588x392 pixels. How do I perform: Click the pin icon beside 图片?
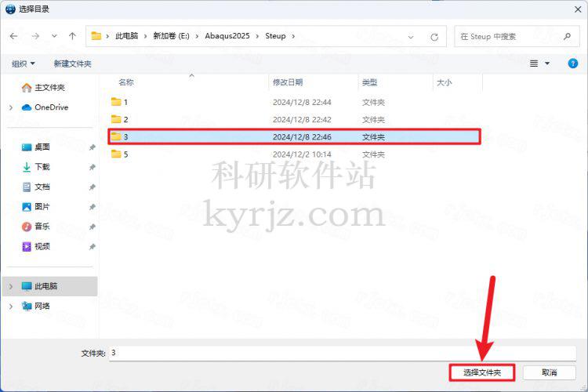(x=93, y=207)
